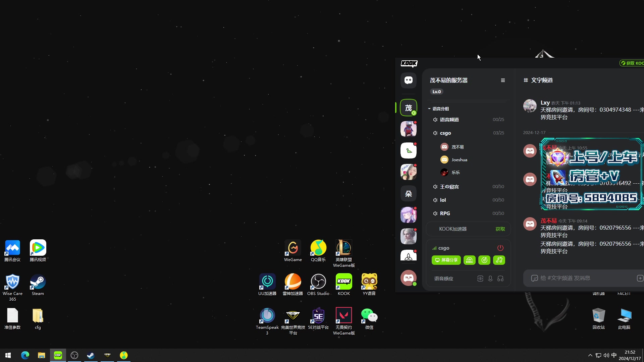The width and height of the screenshot is (644, 362).
Task: Join the RPG voice channel
Action: [468, 214]
